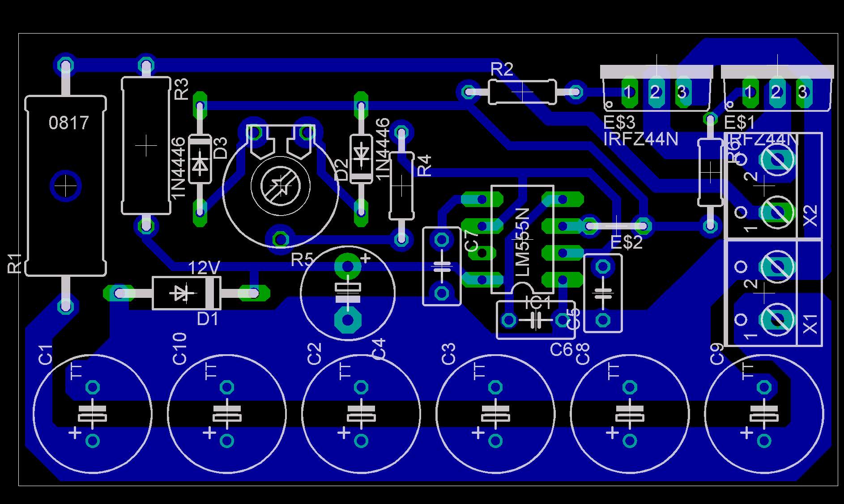Select the C10 reference label
Screen dimensions: 844x504
pyautogui.click(x=179, y=349)
